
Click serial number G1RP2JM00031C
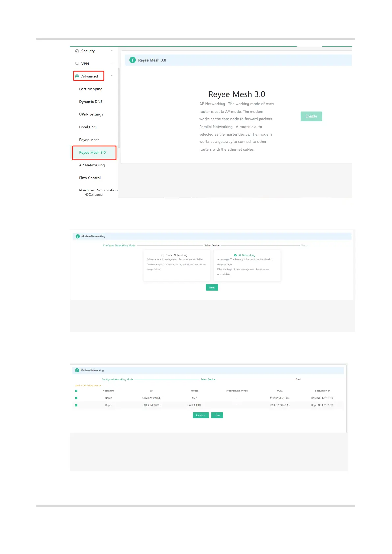coord(151,405)
